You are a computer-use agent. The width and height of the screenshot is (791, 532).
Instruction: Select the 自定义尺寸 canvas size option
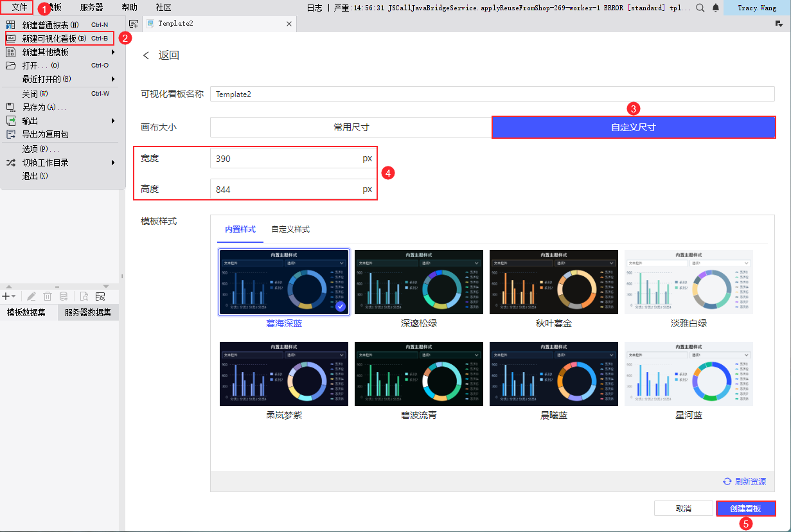point(633,127)
